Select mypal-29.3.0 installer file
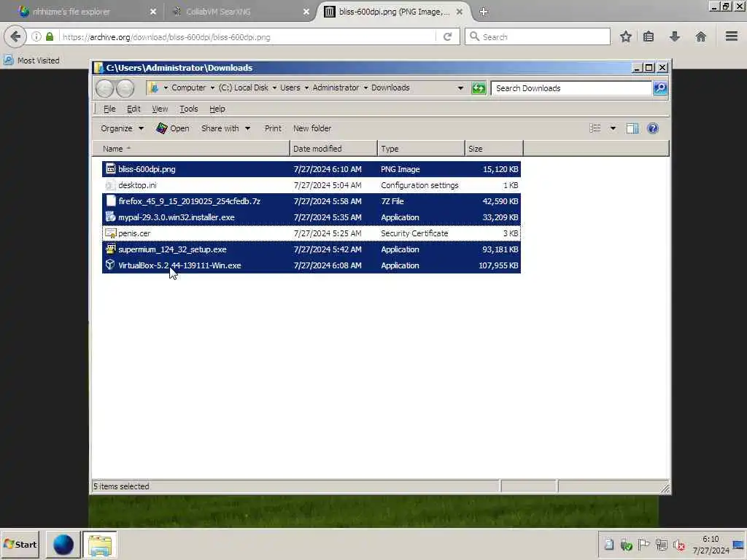Screen dimensions: 747x560 pos(311,217)
